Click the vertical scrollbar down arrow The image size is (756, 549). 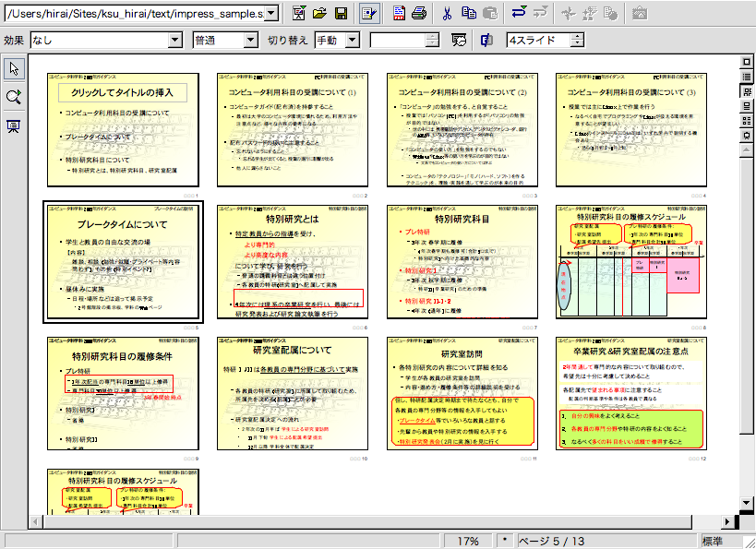coord(747,503)
